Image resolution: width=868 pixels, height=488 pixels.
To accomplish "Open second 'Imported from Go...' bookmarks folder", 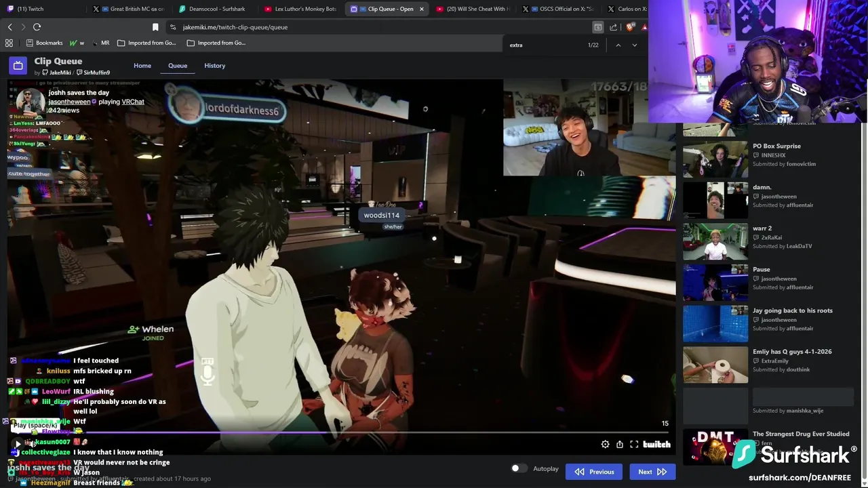I will 216,43.
